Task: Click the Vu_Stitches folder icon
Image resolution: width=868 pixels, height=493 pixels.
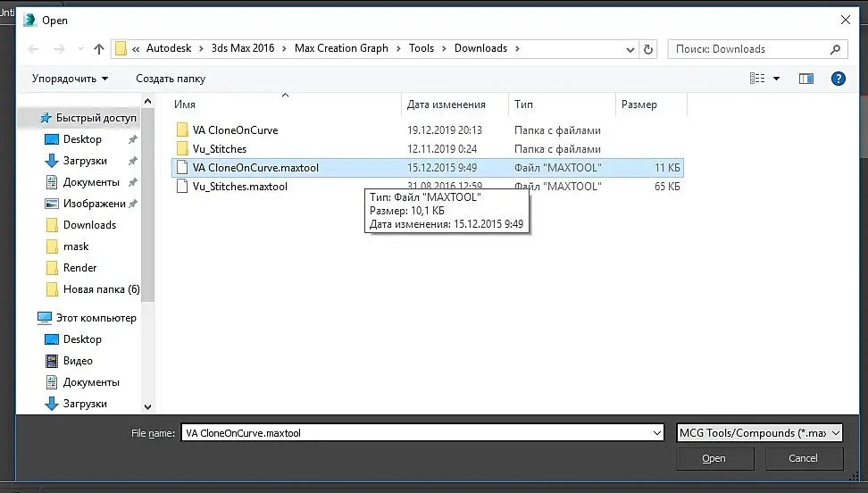Action: pyautogui.click(x=182, y=149)
